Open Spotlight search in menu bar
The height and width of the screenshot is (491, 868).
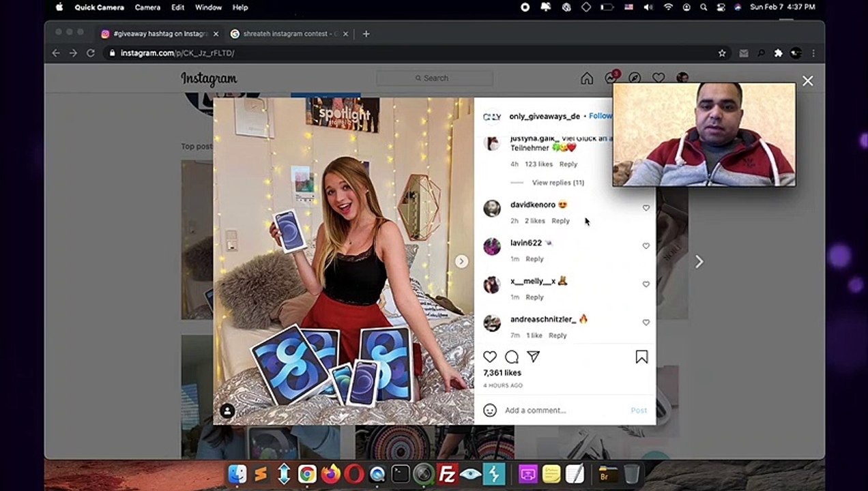tap(703, 8)
